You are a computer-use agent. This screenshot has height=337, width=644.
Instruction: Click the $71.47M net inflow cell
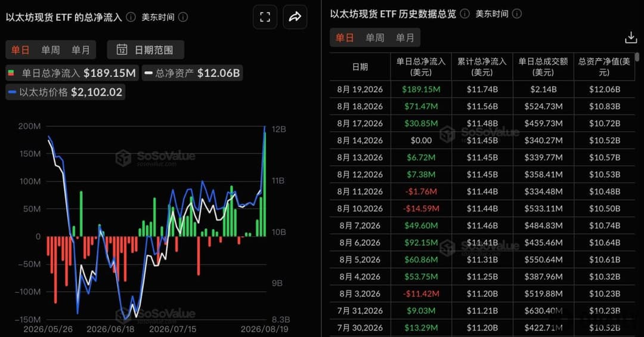(x=421, y=106)
